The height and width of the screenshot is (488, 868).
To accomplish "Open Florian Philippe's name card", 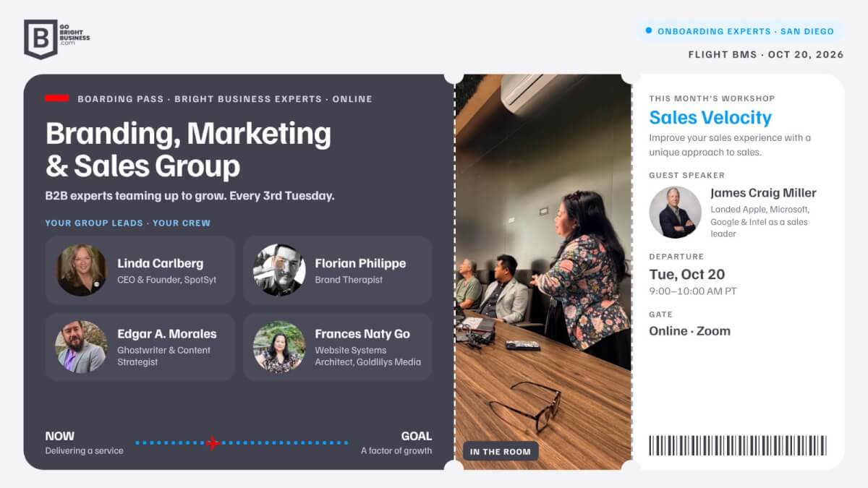I will point(338,270).
